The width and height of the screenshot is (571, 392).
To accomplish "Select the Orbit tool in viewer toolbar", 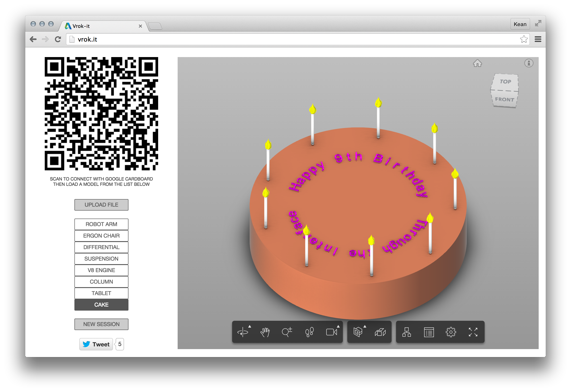I will click(x=243, y=332).
